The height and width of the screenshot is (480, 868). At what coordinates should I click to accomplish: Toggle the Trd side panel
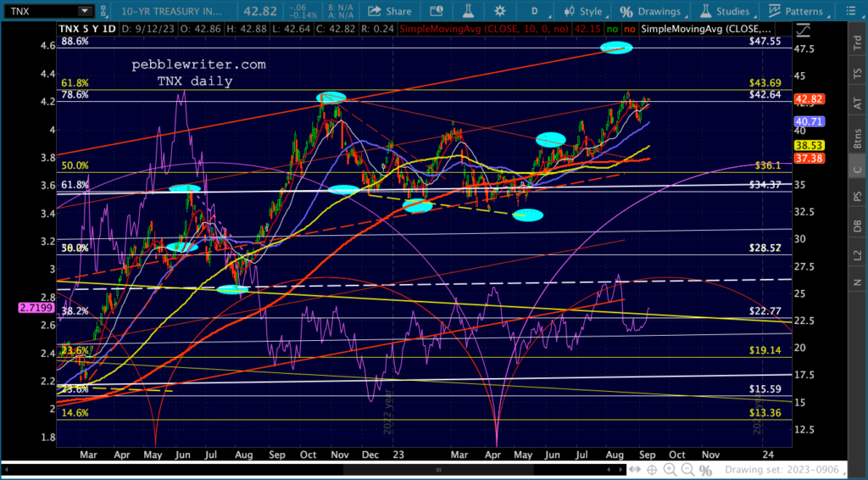tap(857, 39)
